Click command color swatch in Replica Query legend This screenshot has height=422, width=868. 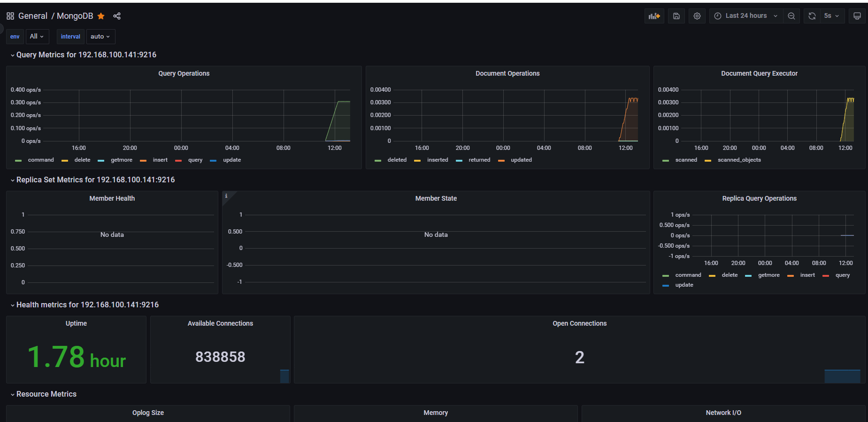click(x=666, y=276)
